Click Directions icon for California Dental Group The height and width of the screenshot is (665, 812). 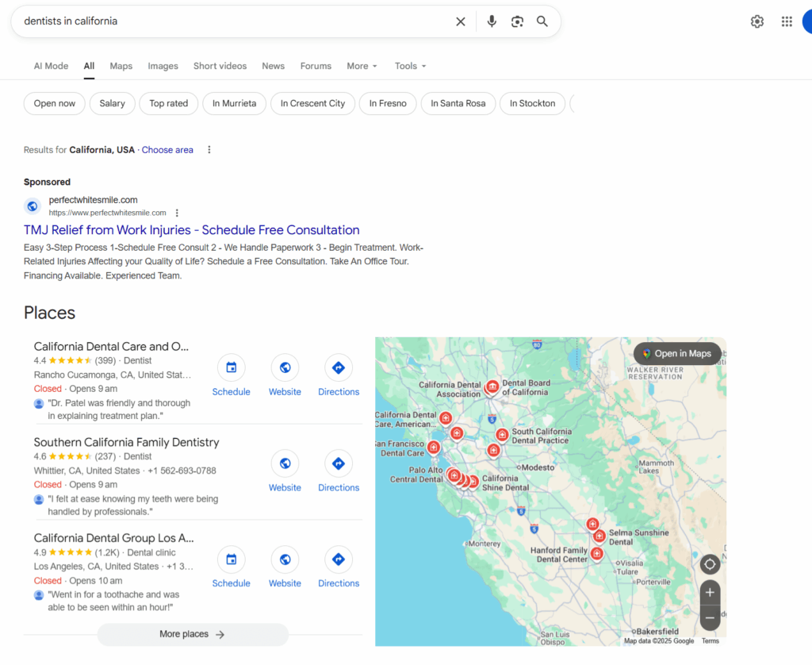click(339, 559)
